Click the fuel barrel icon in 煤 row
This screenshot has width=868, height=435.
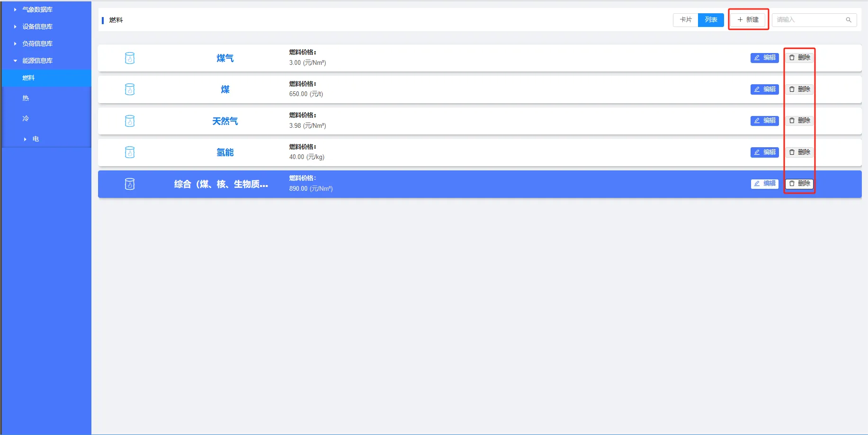tap(130, 89)
